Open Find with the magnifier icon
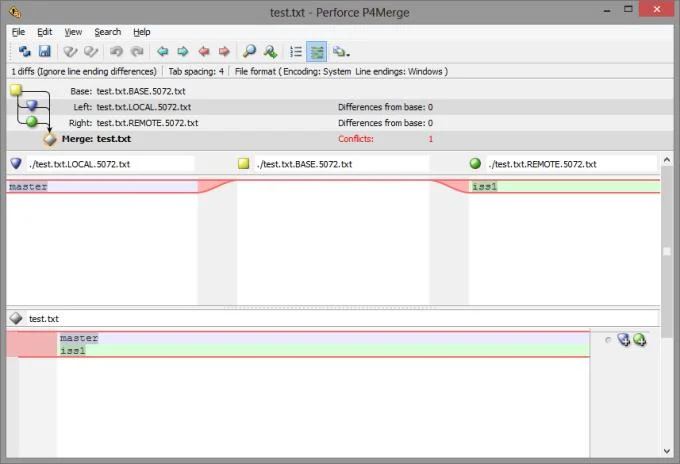680x464 pixels. (249, 52)
